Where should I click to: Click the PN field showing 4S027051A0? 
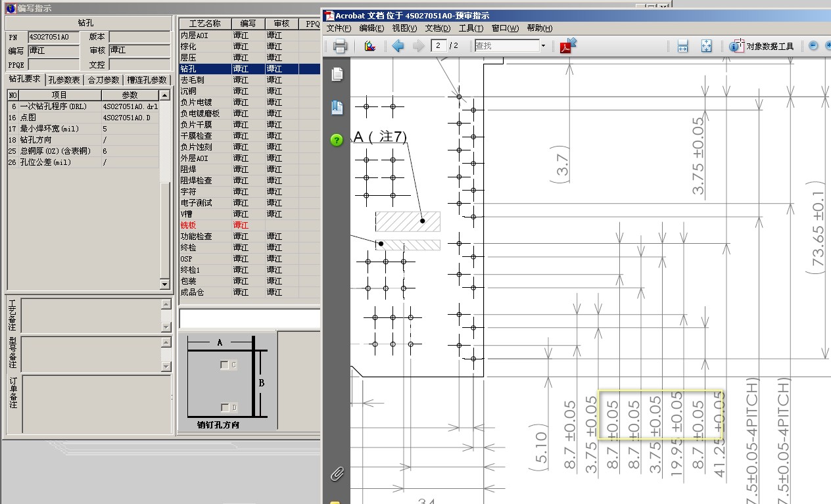coord(53,37)
